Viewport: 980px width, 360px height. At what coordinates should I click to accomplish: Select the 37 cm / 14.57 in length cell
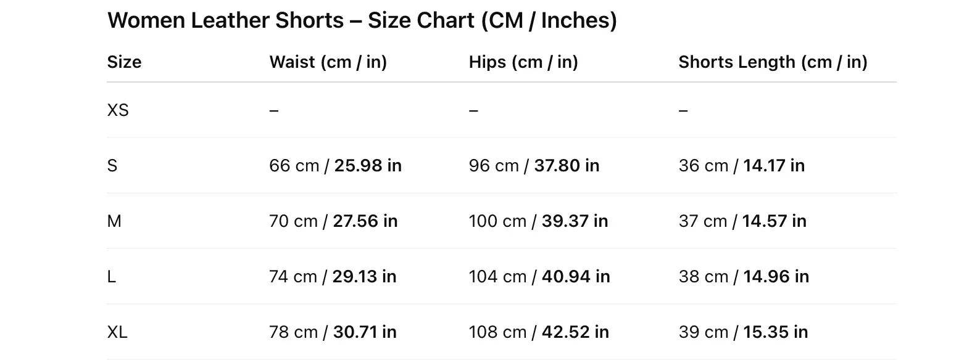742,221
